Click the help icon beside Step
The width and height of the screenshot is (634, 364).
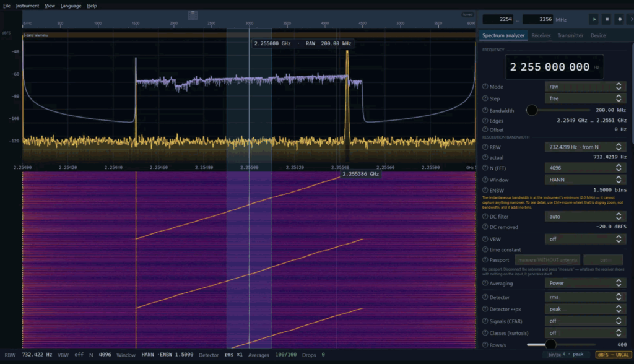tap(485, 98)
